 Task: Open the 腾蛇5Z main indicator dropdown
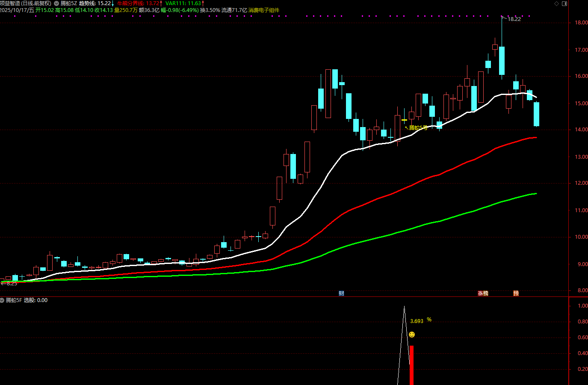click(x=56, y=3)
